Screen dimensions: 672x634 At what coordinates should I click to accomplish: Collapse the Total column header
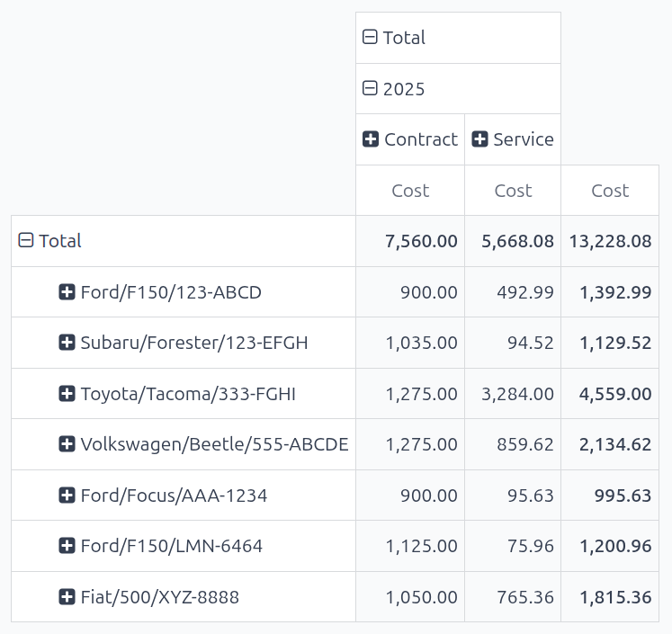click(370, 38)
